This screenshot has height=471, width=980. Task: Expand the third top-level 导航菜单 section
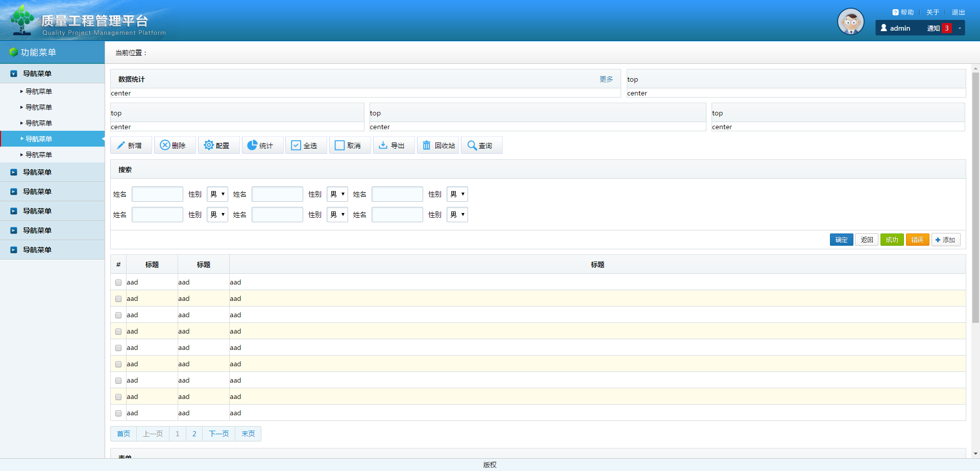pos(52,192)
